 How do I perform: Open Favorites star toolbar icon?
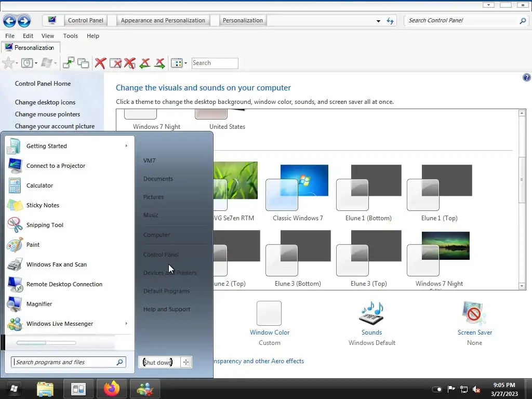(x=8, y=63)
